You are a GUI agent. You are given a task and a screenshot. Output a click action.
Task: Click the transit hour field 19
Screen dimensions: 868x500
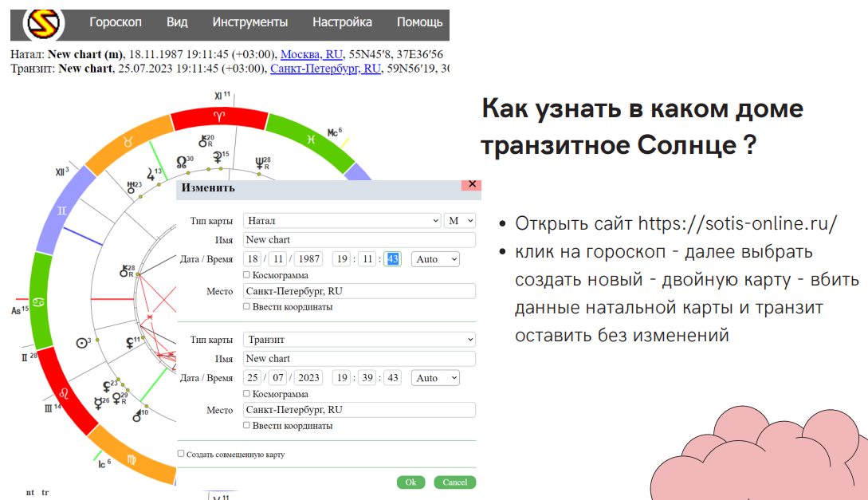(x=342, y=378)
